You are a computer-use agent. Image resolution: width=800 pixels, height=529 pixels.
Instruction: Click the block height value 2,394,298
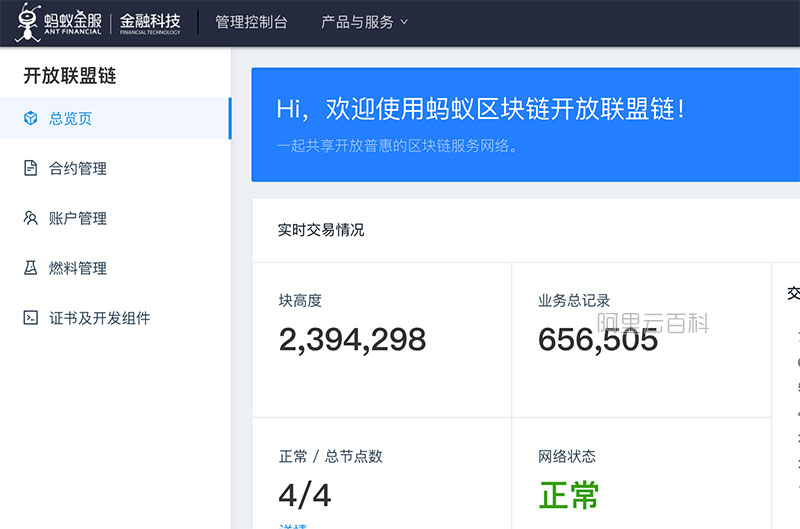click(x=352, y=340)
